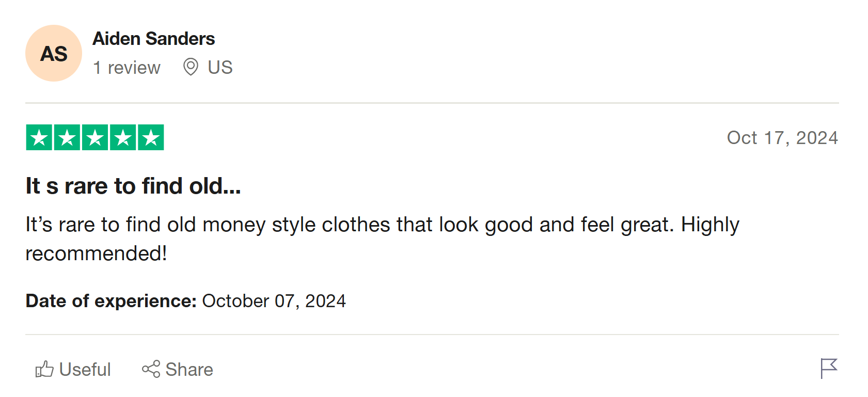This screenshot has width=868, height=397.
Task: Click the first green rating star
Action: coord(39,137)
